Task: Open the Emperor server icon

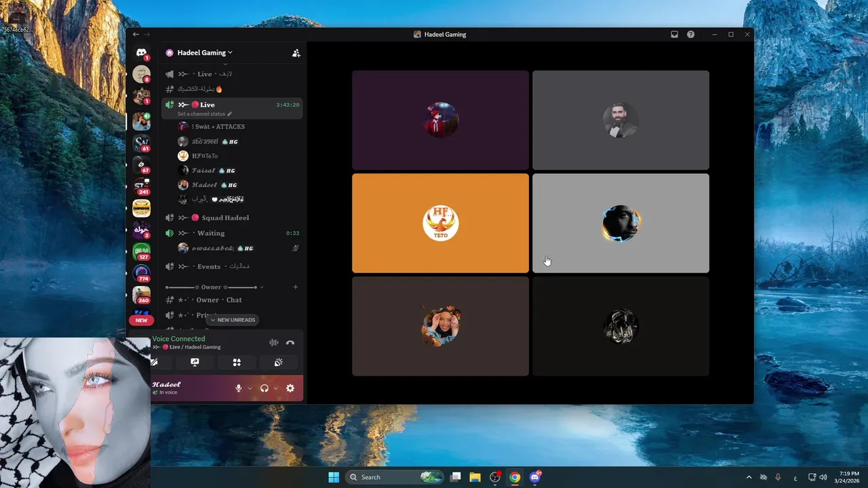Action: [x=142, y=208]
